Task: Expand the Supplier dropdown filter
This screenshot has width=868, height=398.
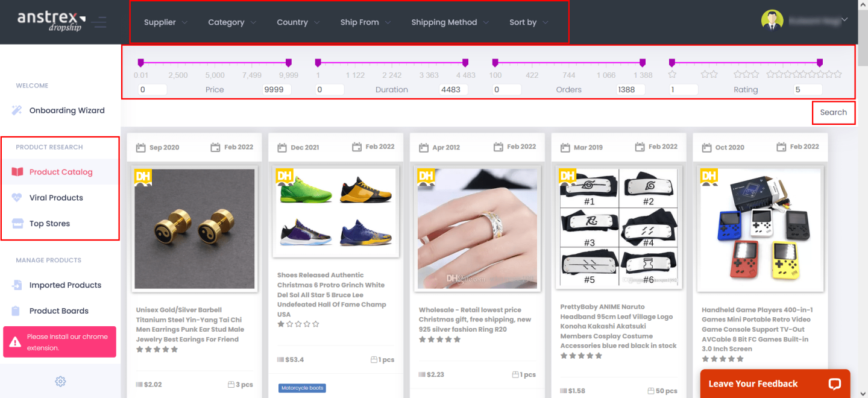Action: pos(165,22)
